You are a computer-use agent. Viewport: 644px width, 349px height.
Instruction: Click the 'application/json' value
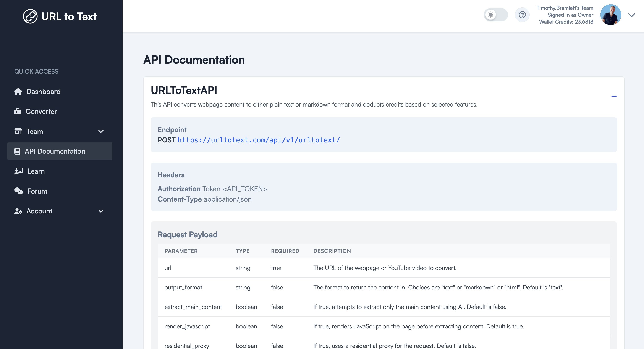tap(228, 199)
